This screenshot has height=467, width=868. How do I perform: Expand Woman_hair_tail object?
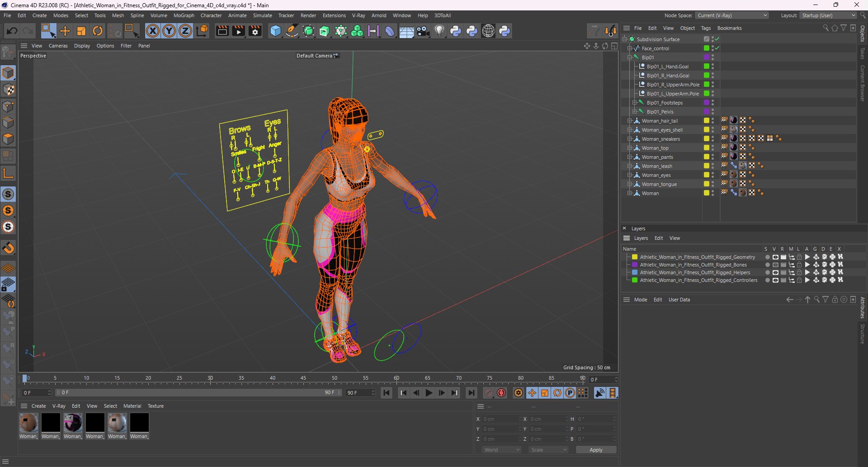[x=629, y=121]
